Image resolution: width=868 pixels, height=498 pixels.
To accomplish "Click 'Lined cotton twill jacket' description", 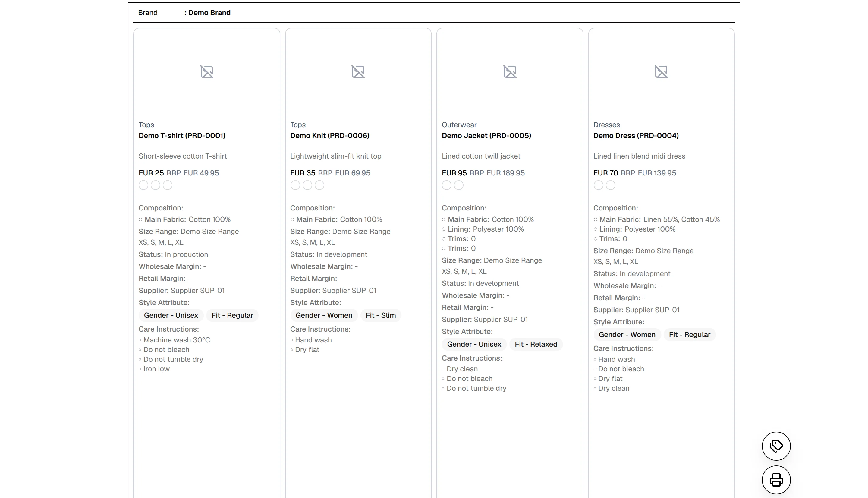I will [481, 156].
